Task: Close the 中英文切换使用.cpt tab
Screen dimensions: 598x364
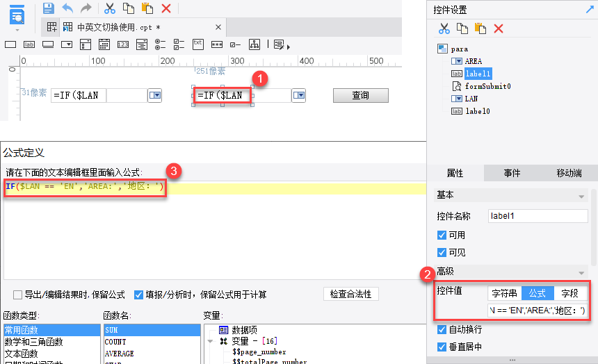Action: [218, 27]
